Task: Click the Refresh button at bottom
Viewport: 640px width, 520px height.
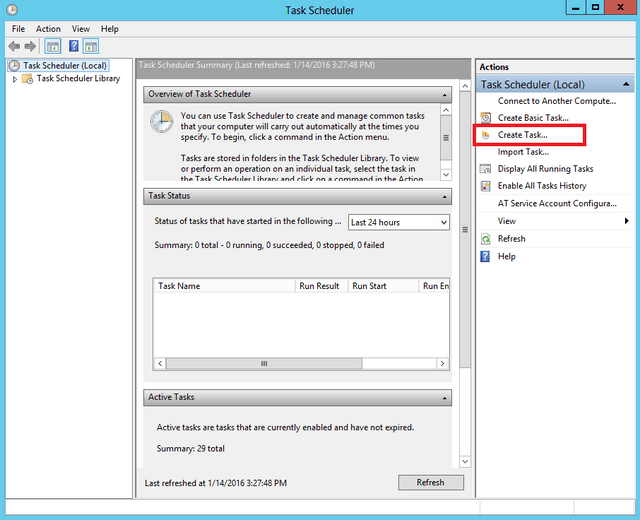Action: tap(431, 482)
